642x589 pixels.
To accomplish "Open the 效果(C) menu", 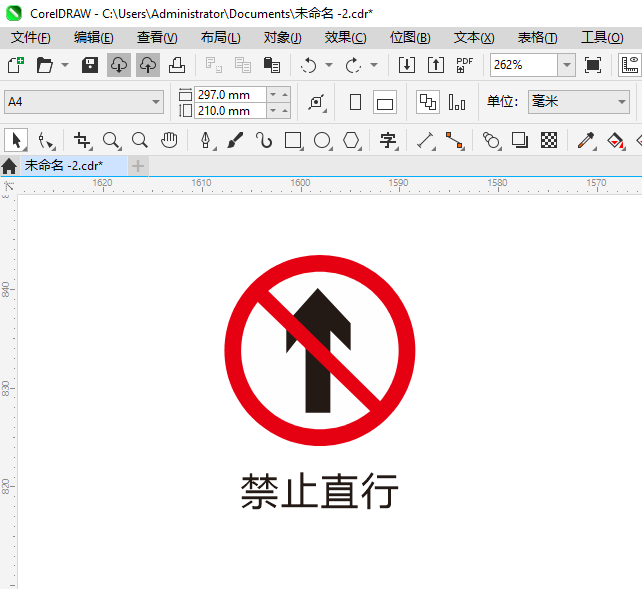I will pos(346,38).
